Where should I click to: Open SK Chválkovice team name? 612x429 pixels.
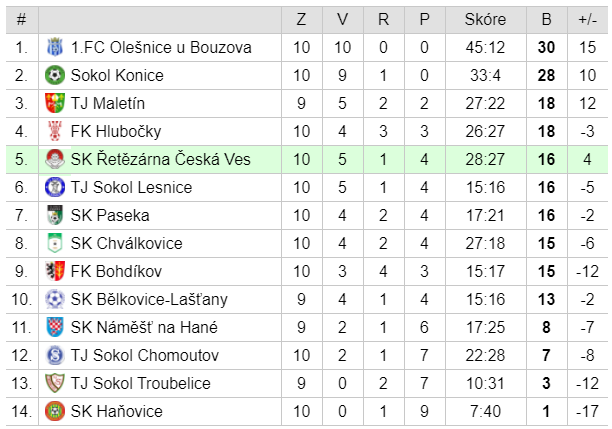(126, 244)
